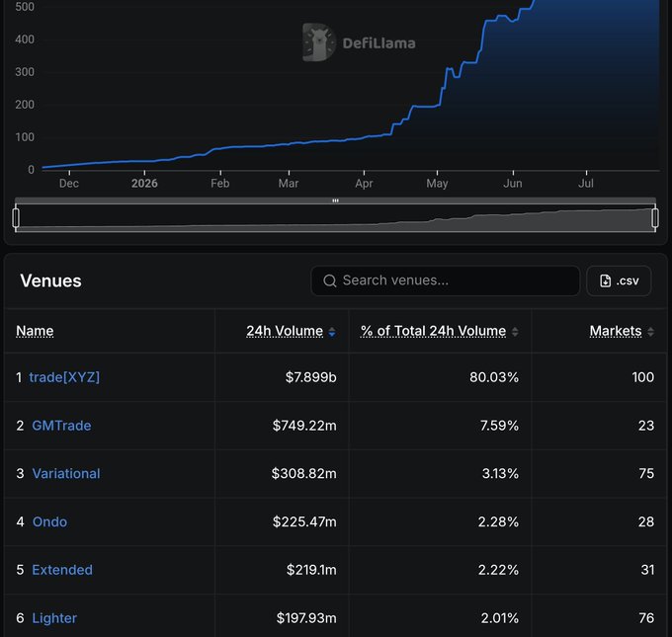Click the Name column header
672x637 pixels.
(35, 331)
